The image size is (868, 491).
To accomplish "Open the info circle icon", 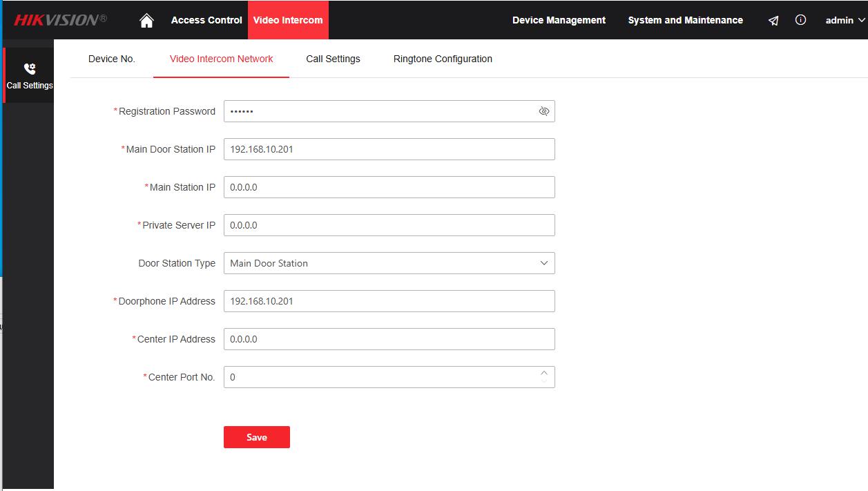I will point(800,20).
